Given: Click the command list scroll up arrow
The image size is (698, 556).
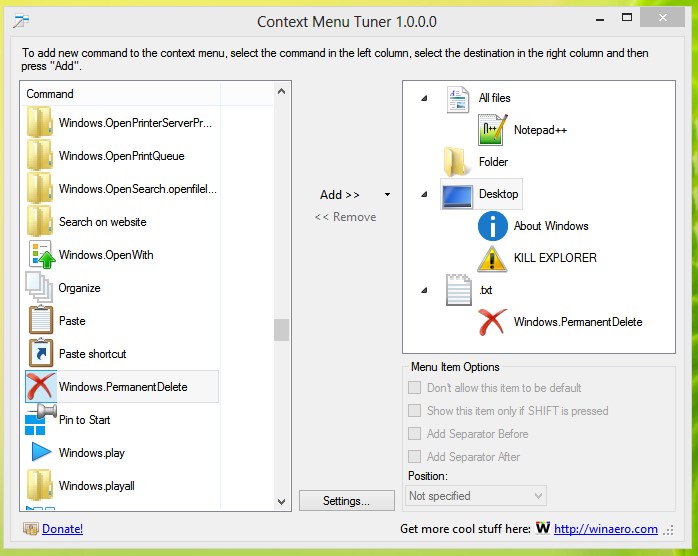Looking at the screenshot, I should (281, 91).
